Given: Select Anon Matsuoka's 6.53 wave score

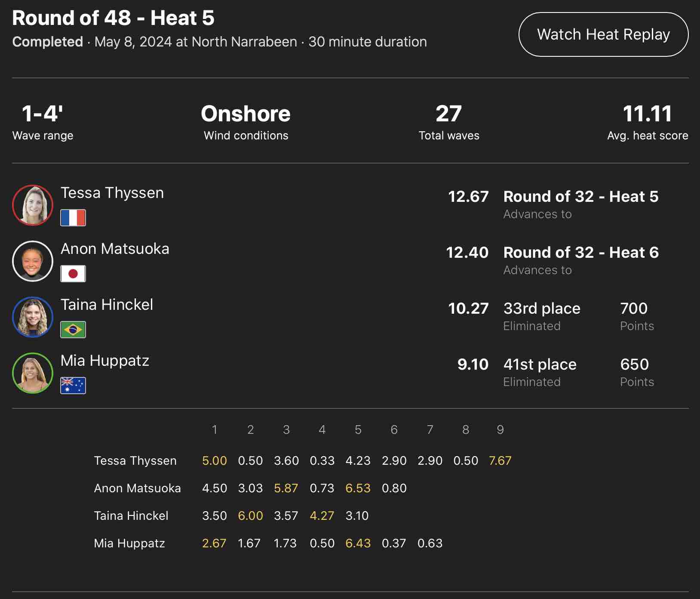Looking at the screenshot, I should point(358,488).
